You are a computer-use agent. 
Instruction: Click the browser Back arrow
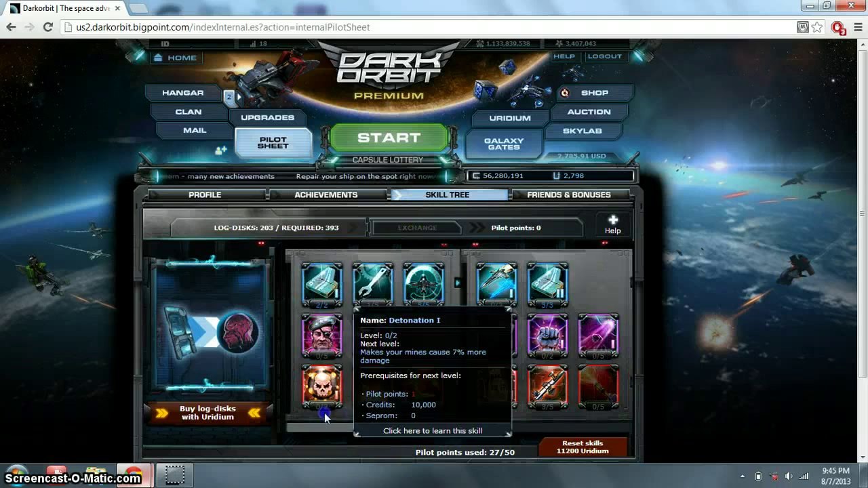(x=11, y=27)
